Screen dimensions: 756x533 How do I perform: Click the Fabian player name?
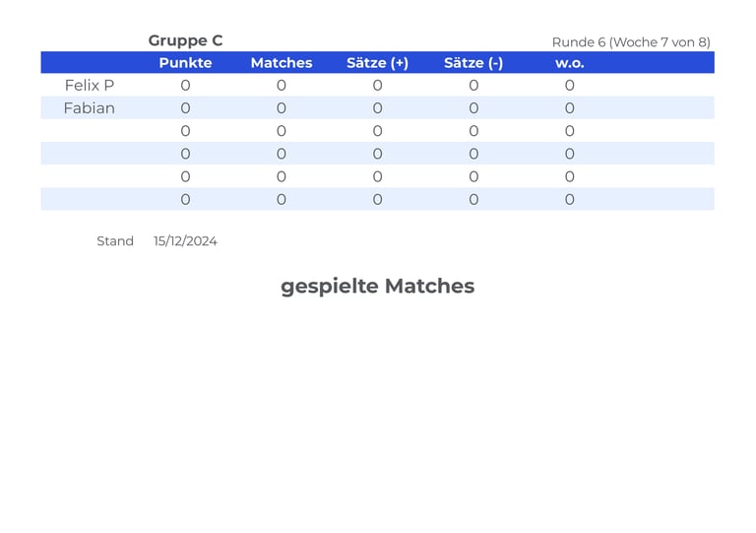(x=90, y=108)
